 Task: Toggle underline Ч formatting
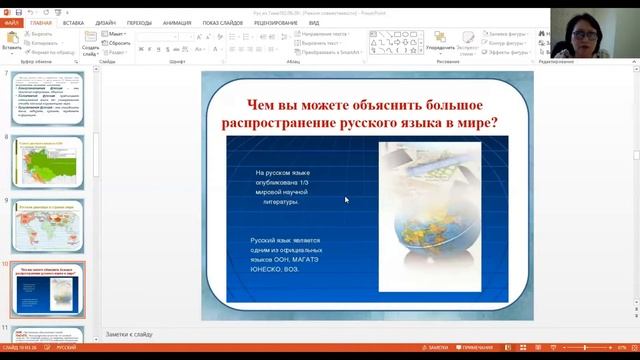click(x=158, y=49)
